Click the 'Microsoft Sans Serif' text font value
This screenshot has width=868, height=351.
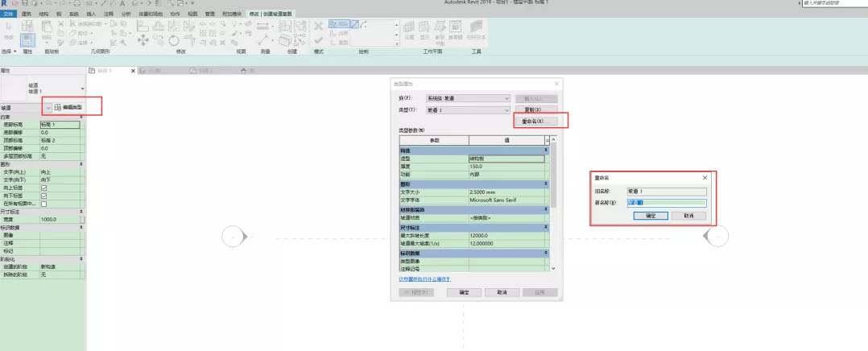(x=506, y=200)
